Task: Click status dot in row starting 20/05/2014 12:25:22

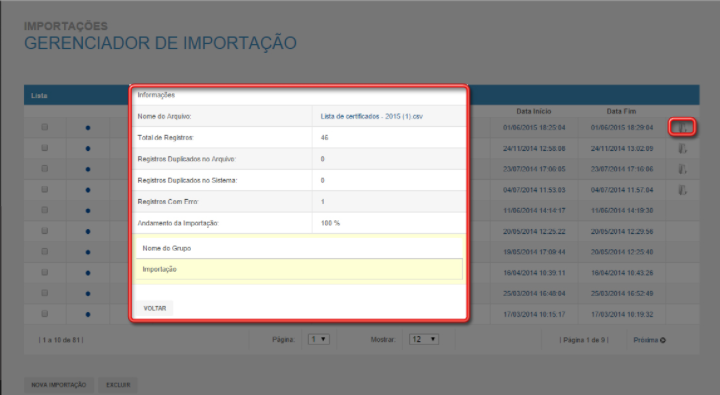Action: coord(88,231)
